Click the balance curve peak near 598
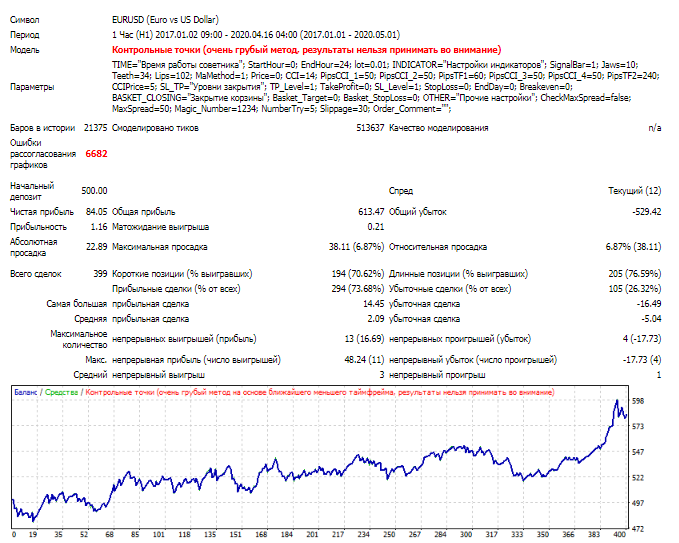The width and height of the screenshot is (679, 543). [x=617, y=401]
